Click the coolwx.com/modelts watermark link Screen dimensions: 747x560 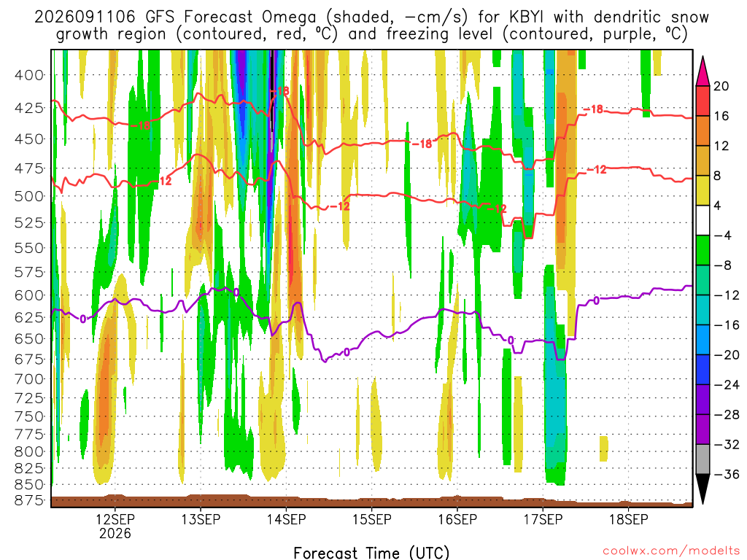coord(671,551)
